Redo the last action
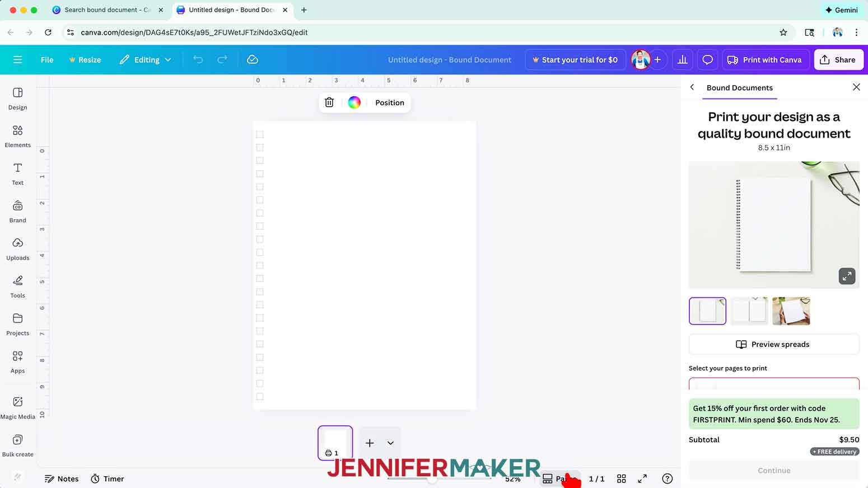Viewport: 868px width, 488px height. [x=222, y=59]
